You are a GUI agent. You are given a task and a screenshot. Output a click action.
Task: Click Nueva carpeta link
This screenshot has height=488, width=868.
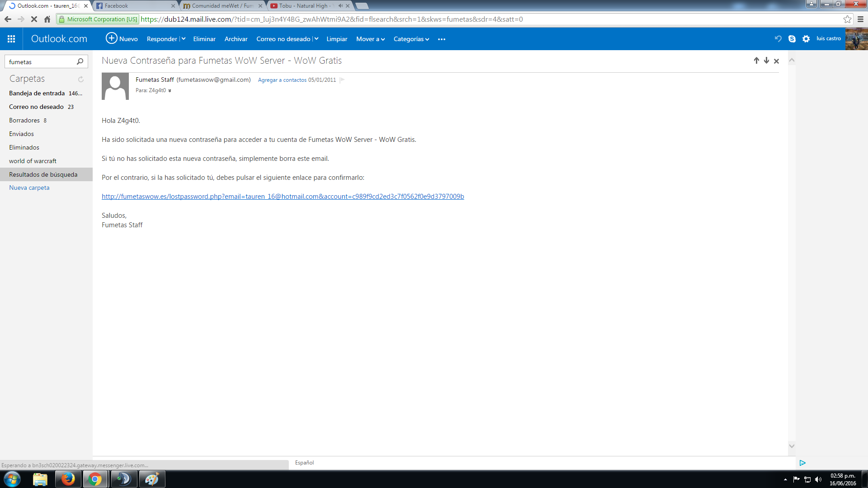(x=29, y=188)
